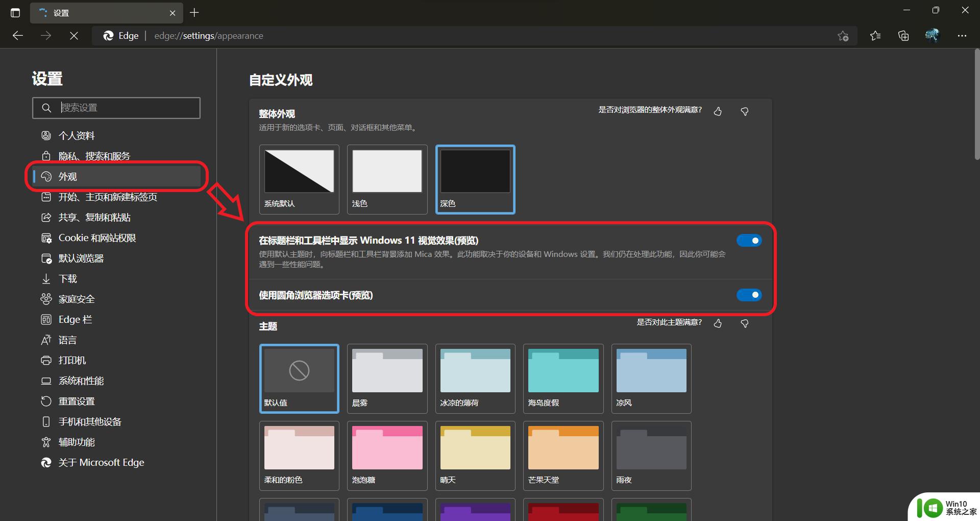
Task: Go to 下载 settings
Action: [x=116, y=278]
